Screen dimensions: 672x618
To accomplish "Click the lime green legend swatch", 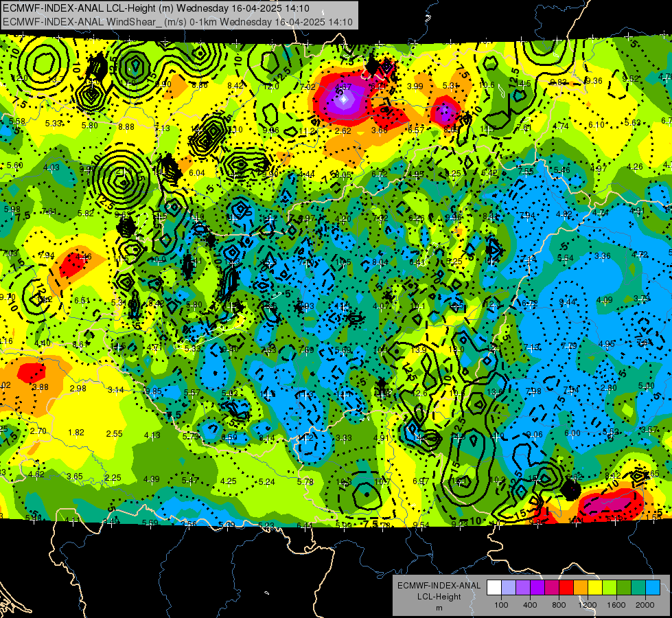I will click(x=610, y=588).
